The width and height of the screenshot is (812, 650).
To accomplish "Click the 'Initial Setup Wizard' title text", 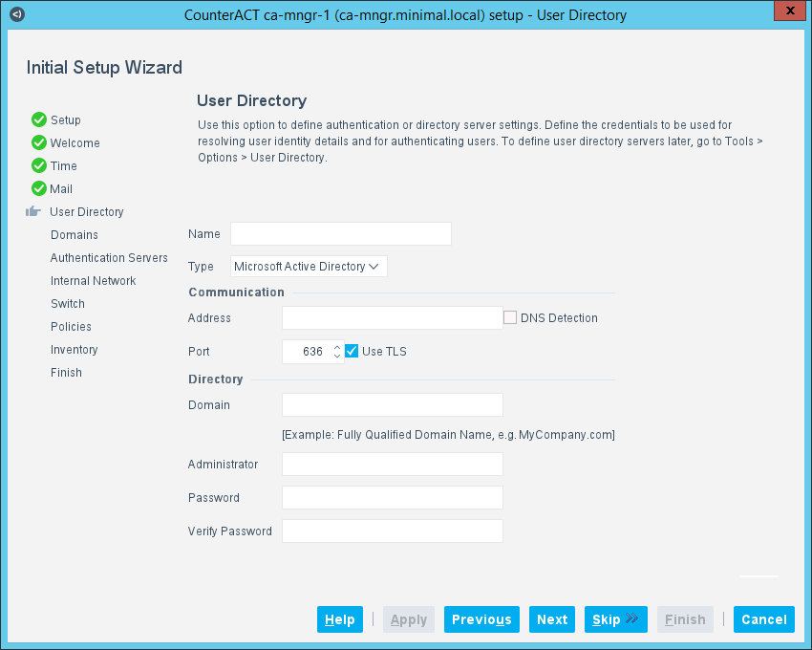I will pyautogui.click(x=104, y=67).
